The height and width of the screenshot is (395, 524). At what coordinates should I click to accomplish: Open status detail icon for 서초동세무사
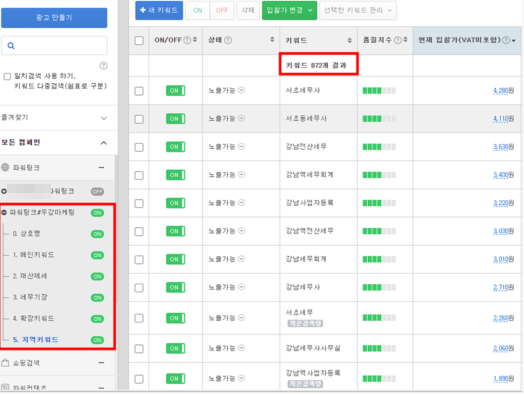[242, 118]
